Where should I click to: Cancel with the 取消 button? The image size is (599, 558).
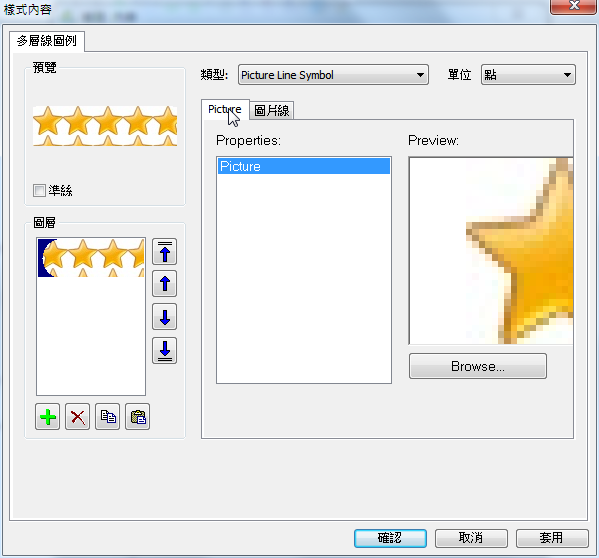[x=471, y=538]
